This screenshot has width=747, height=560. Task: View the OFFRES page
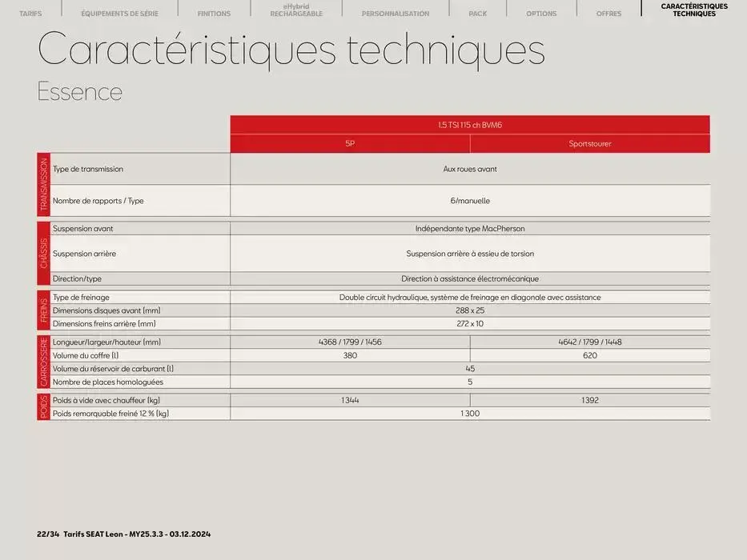[608, 13]
